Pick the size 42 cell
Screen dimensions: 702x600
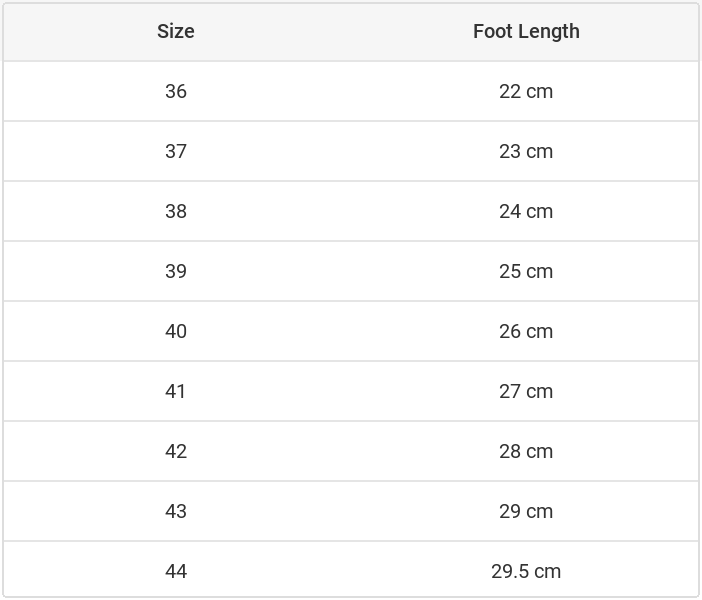click(176, 451)
